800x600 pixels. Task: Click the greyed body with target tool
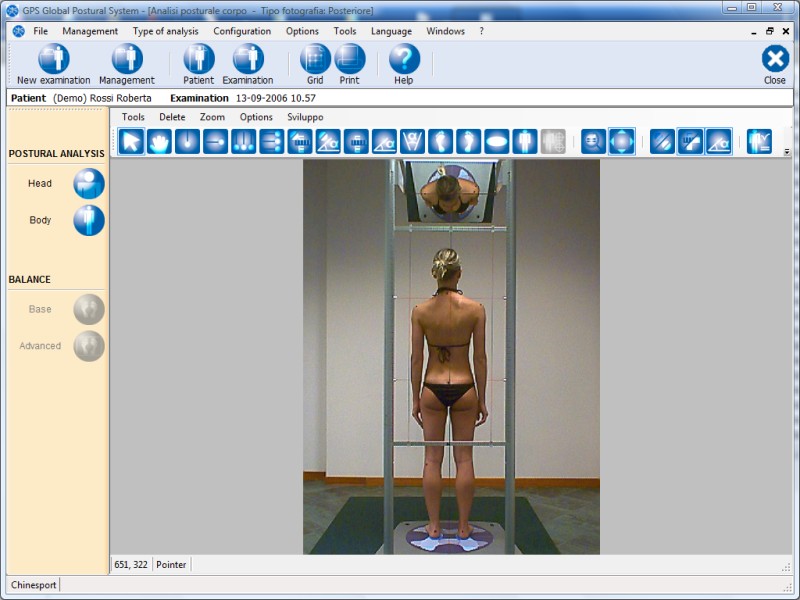(x=553, y=141)
